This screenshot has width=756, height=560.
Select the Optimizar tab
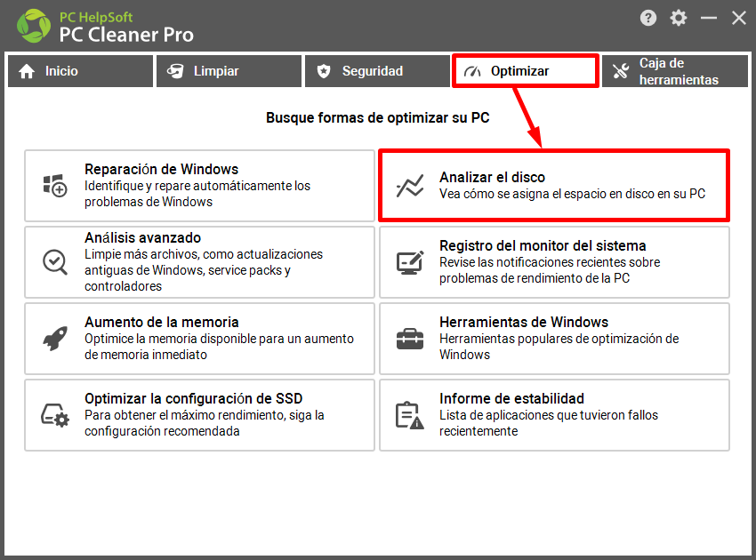tap(526, 71)
